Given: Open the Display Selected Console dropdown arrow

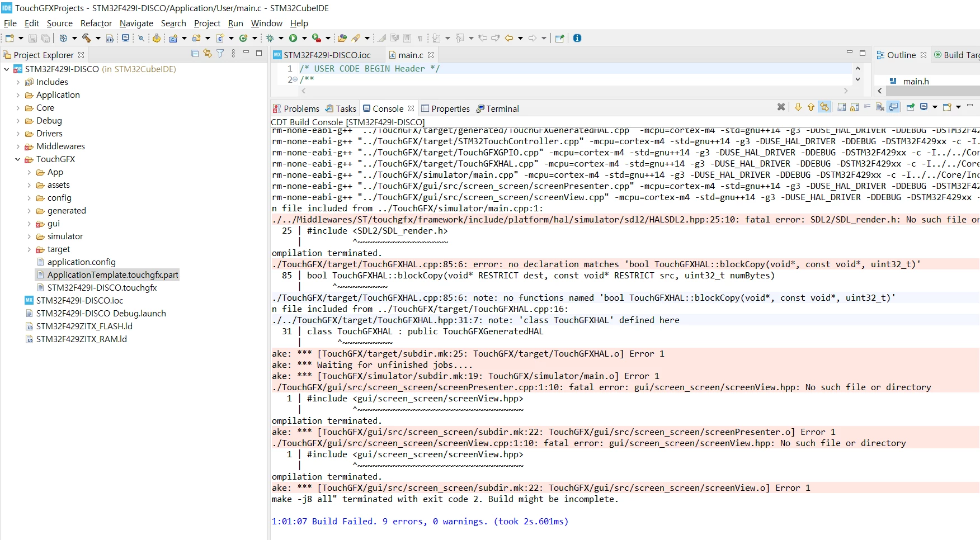Looking at the screenshot, I should pos(935,107).
